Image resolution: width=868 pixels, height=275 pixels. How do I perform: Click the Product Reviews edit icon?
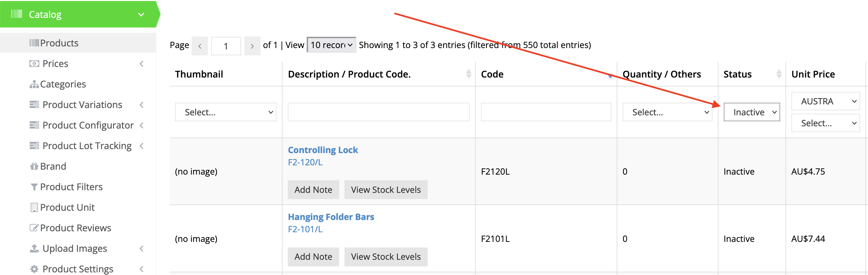tap(34, 228)
